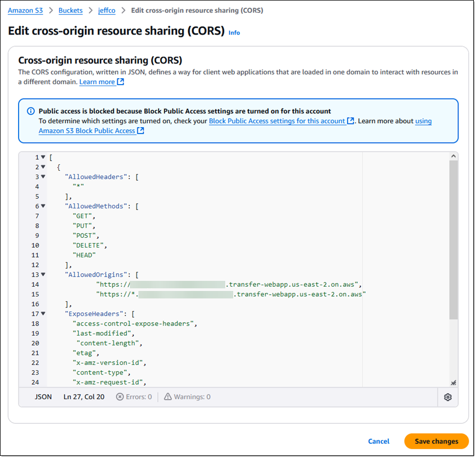Open editor settings gear icon
This screenshot has height=458, width=476.
click(x=448, y=397)
